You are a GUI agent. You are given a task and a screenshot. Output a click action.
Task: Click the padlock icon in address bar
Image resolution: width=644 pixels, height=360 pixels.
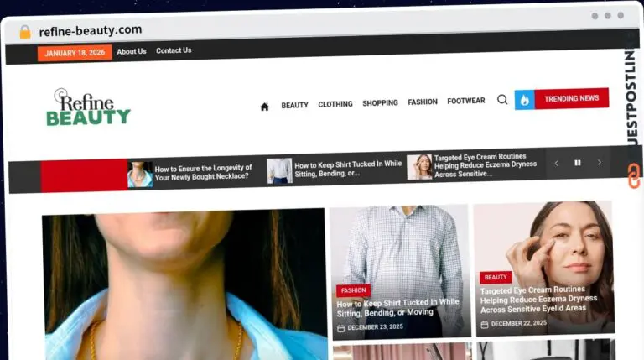(x=25, y=31)
